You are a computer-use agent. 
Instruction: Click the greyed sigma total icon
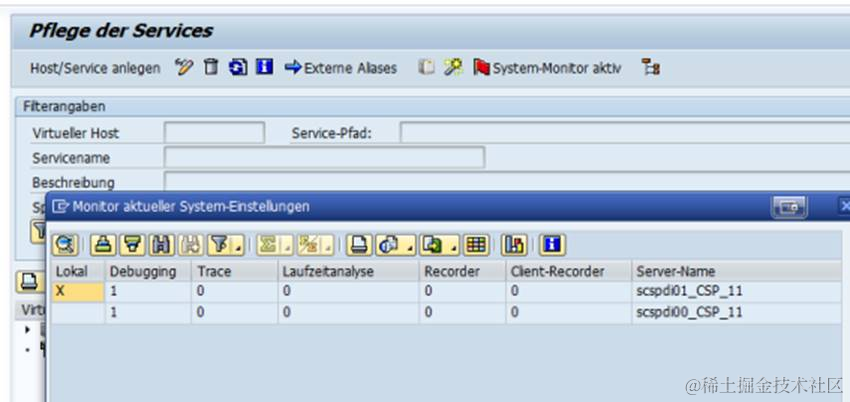click(x=268, y=245)
